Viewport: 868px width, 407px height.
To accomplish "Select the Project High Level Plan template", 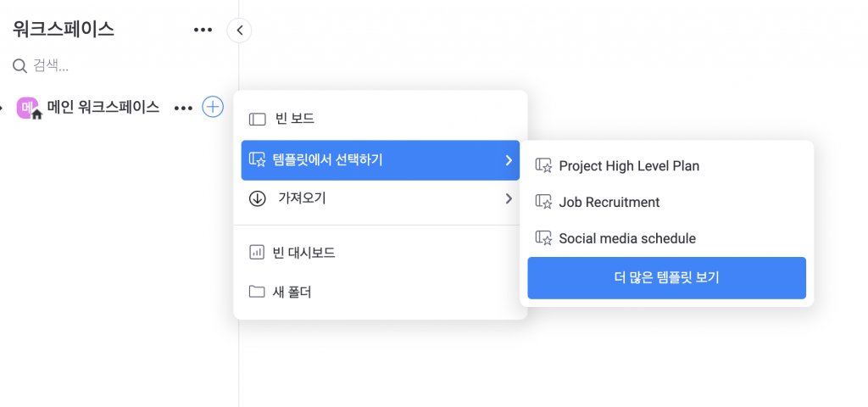I will click(666, 165).
